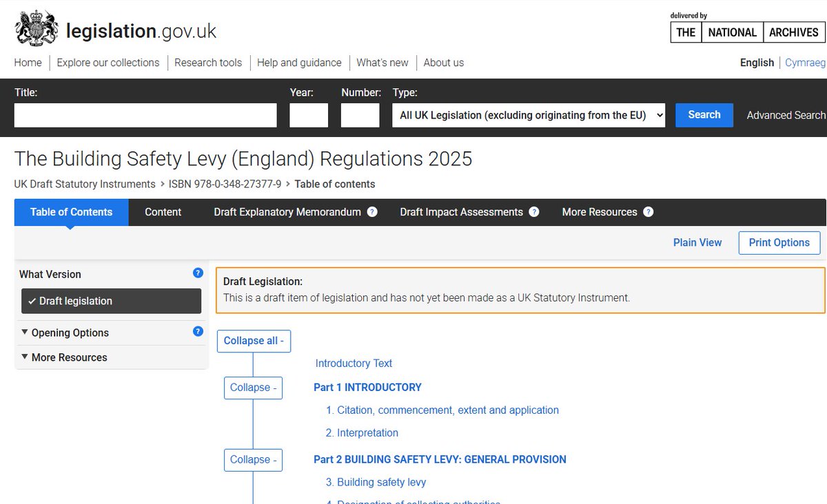Open Print Options

coord(779,242)
